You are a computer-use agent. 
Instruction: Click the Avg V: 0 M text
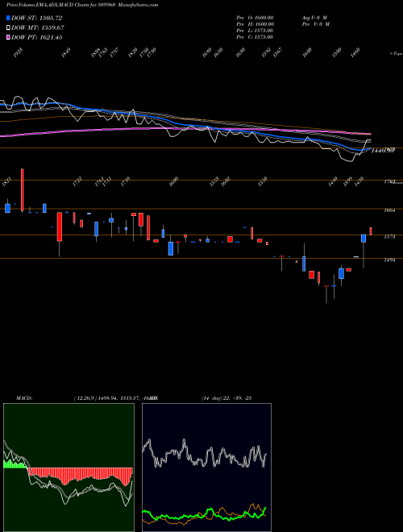click(x=314, y=18)
